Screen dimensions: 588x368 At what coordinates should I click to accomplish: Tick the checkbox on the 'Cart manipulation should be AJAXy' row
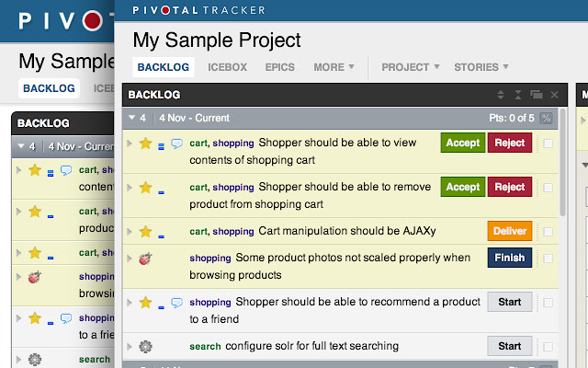pos(548,232)
